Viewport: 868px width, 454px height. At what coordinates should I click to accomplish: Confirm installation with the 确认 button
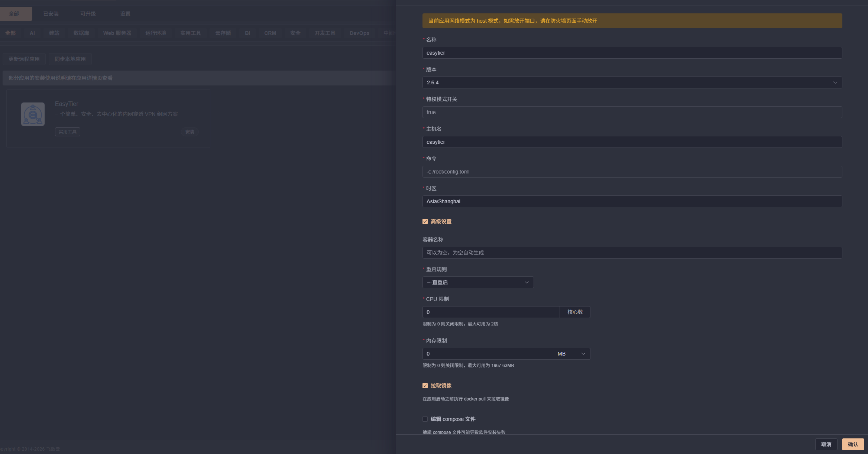pos(853,444)
